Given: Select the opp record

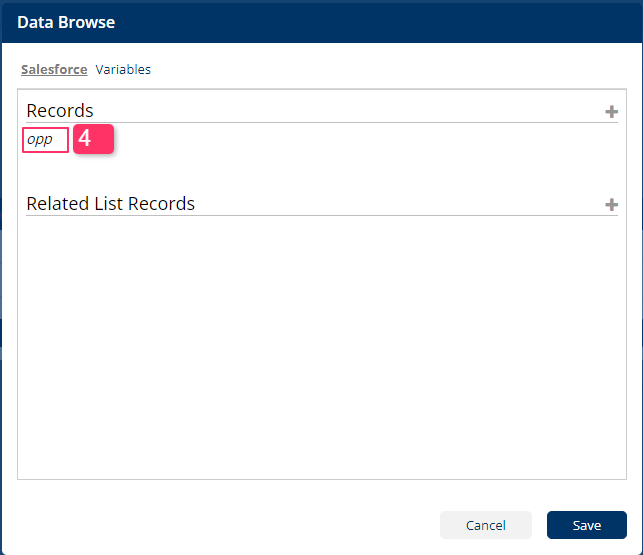Looking at the screenshot, I should pos(45,140).
